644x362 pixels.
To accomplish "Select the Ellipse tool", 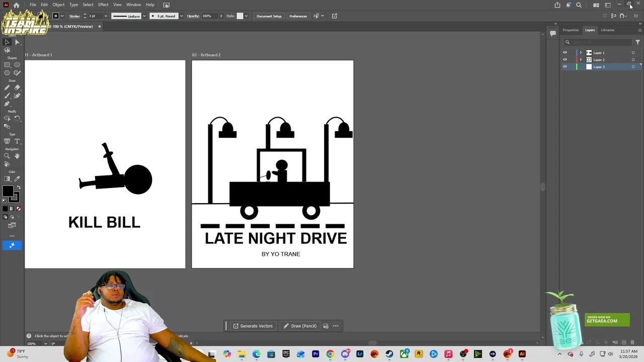I will pos(17,65).
